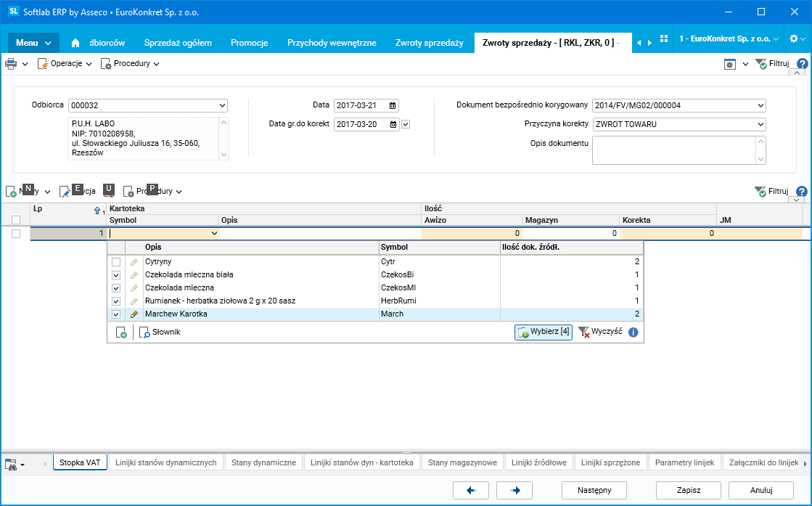812x506 pixels.
Task: Open settings gear in title bar
Action: tap(793, 38)
